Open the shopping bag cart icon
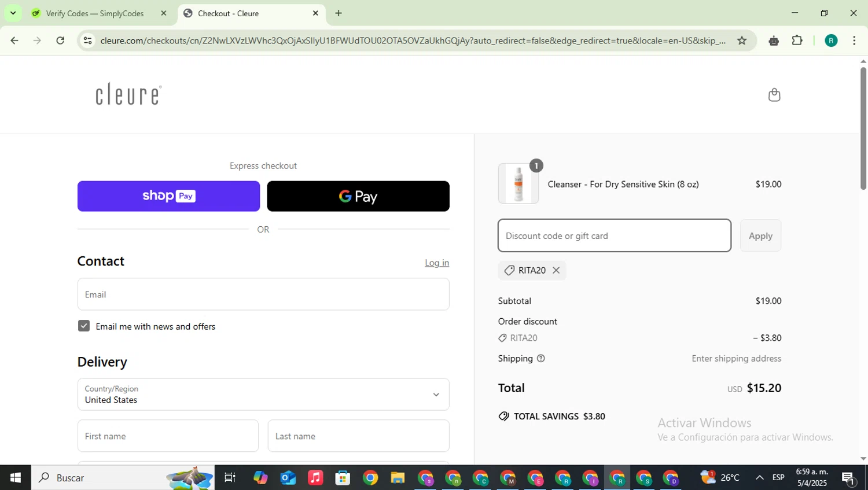The image size is (868, 490). (x=774, y=95)
